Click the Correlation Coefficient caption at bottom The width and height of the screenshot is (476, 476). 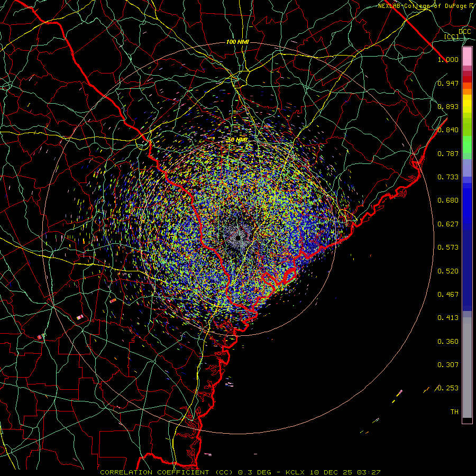[240, 472]
